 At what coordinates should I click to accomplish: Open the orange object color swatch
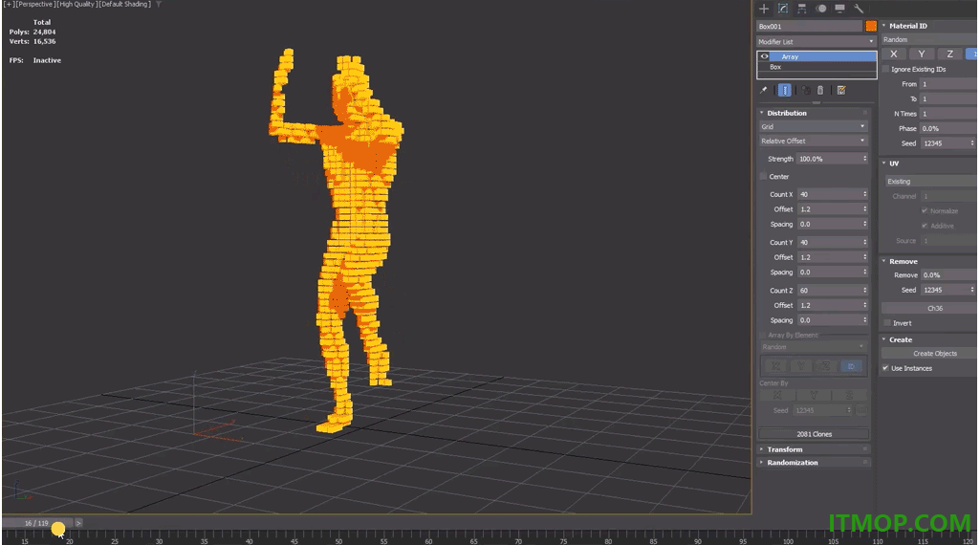point(871,26)
